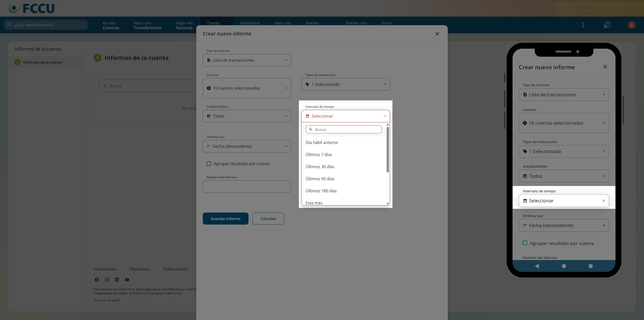This screenshot has height=320, width=644.
Task: Open the Ordenar por Fecha (descendente) dropdown
Action: pos(247,146)
